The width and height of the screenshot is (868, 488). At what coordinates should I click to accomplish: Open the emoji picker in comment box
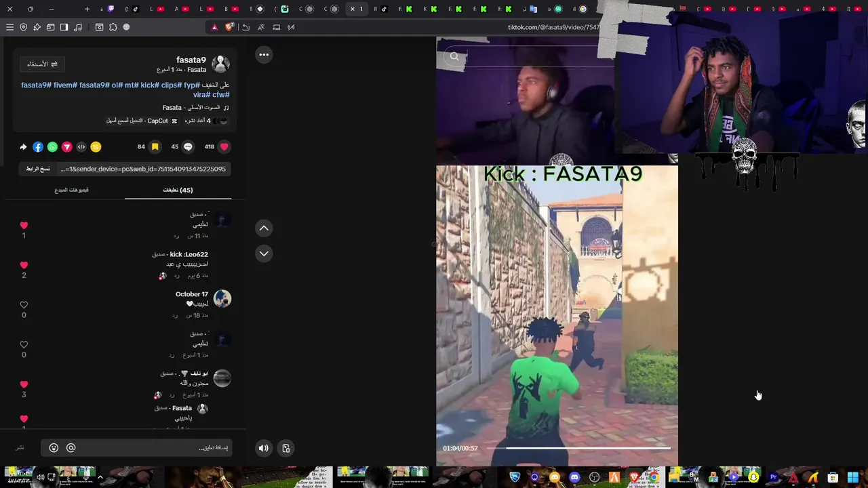tap(54, 448)
